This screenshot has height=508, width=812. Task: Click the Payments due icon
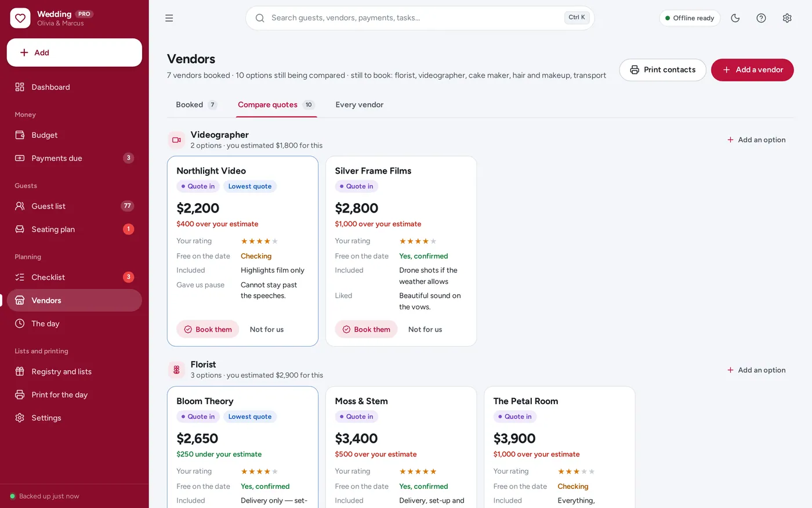coord(20,158)
